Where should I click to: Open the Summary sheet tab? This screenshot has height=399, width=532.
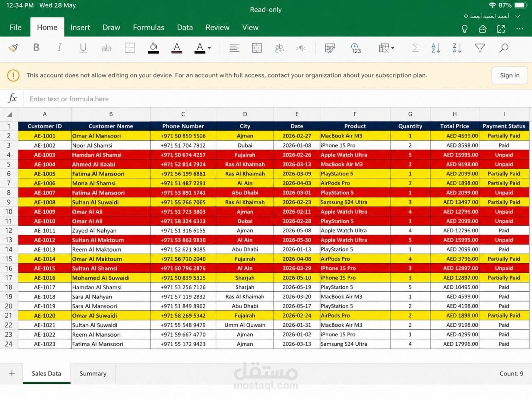[x=93, y=374]
